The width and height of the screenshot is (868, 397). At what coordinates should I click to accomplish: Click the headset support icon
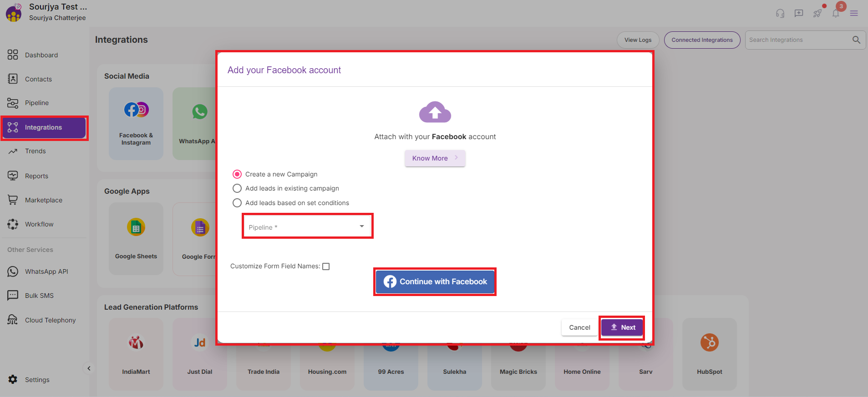[780, 13]
